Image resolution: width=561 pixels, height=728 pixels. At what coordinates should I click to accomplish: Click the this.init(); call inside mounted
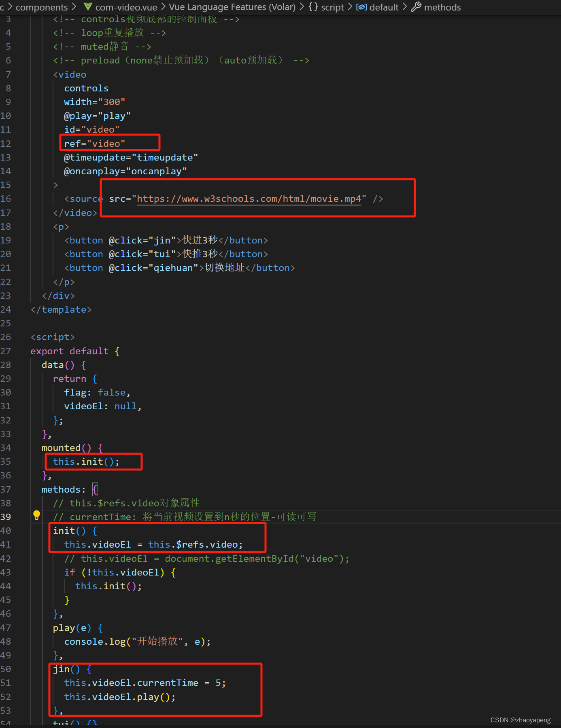[86, 461]
